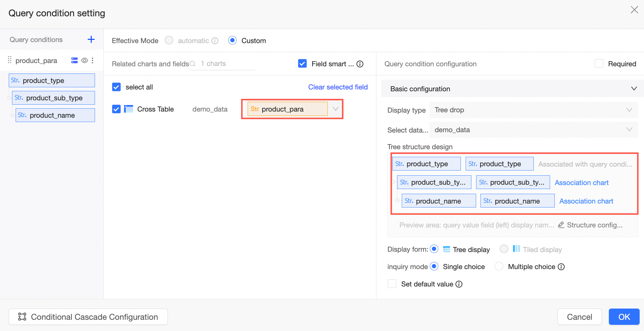Click Set default value info icon
644x331 pixels.
[459, 284]
